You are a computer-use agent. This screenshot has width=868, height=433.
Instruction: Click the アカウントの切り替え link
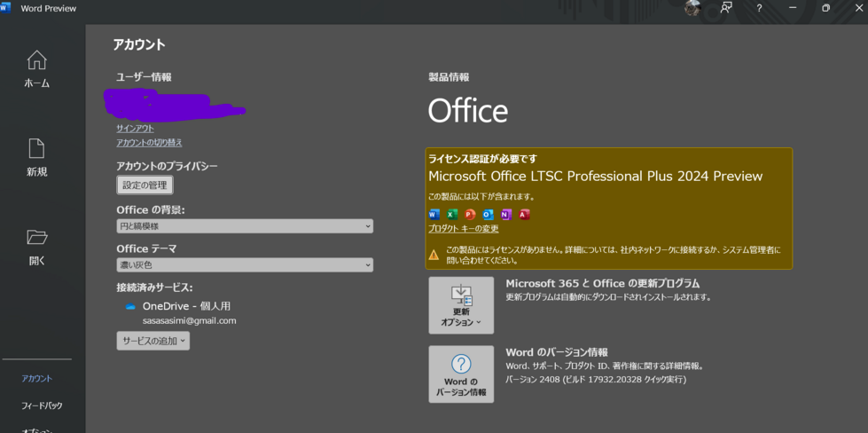tap(150, 143)
